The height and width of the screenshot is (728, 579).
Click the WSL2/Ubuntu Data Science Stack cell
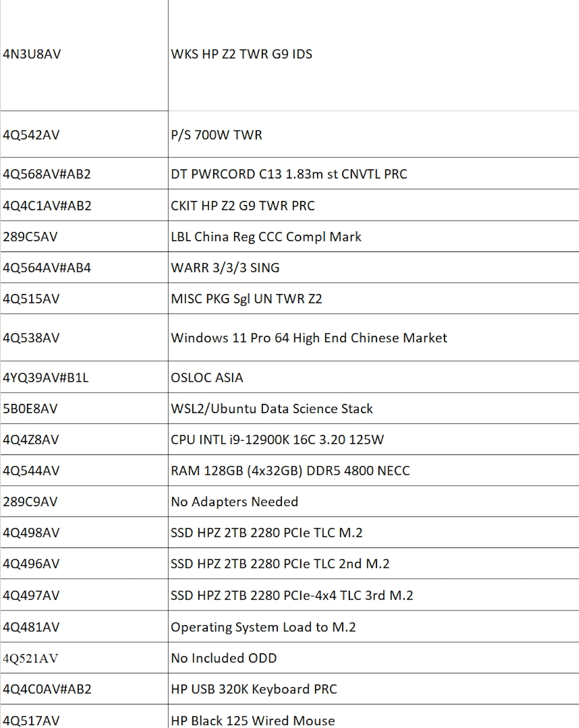tap(272, 409)
